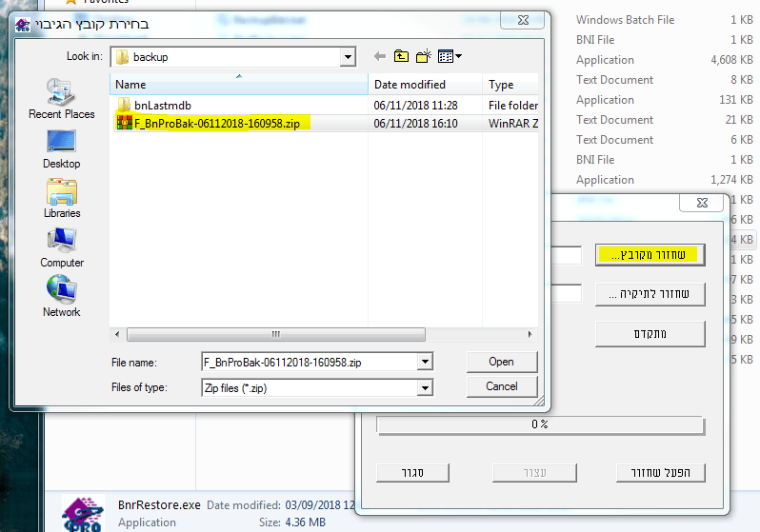Go to Computer in places bar
The height and width of the screenshot is (532, 760).
[61, 246]
